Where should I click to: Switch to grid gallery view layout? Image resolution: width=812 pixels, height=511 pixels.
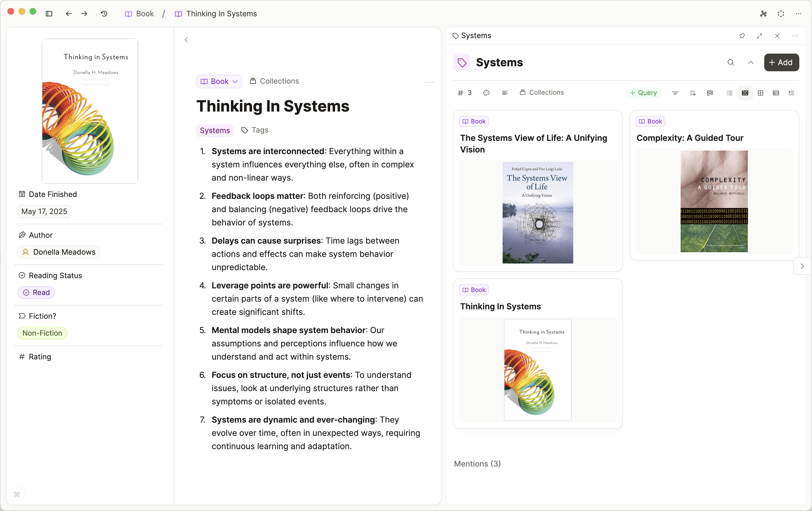click(x=760, y=93)
